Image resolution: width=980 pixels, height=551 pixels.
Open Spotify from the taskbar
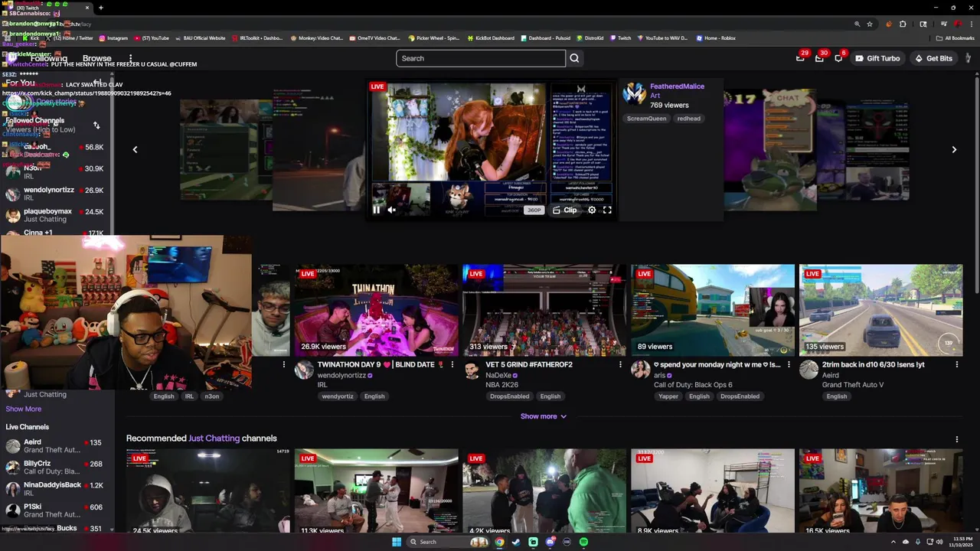click(x=583, y=542)
